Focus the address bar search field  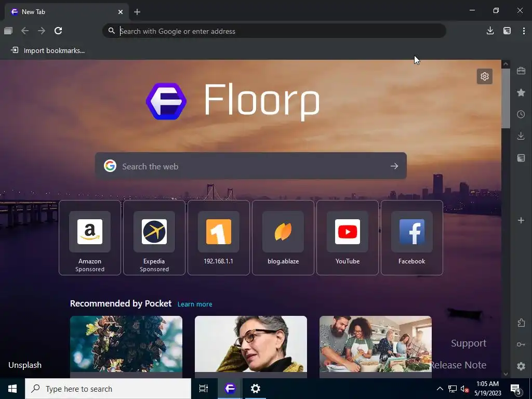[x=274, y=31]
